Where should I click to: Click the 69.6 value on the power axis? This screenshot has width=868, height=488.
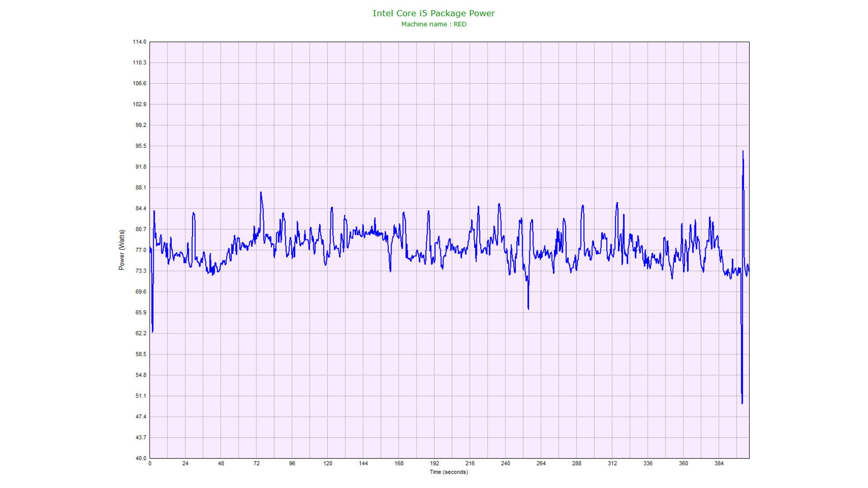point(141,291)
